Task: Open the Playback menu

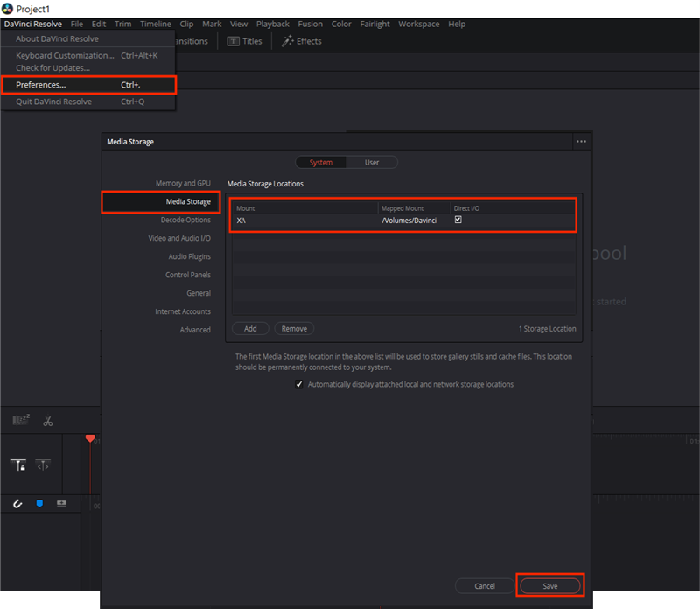Action: point(273,24)
